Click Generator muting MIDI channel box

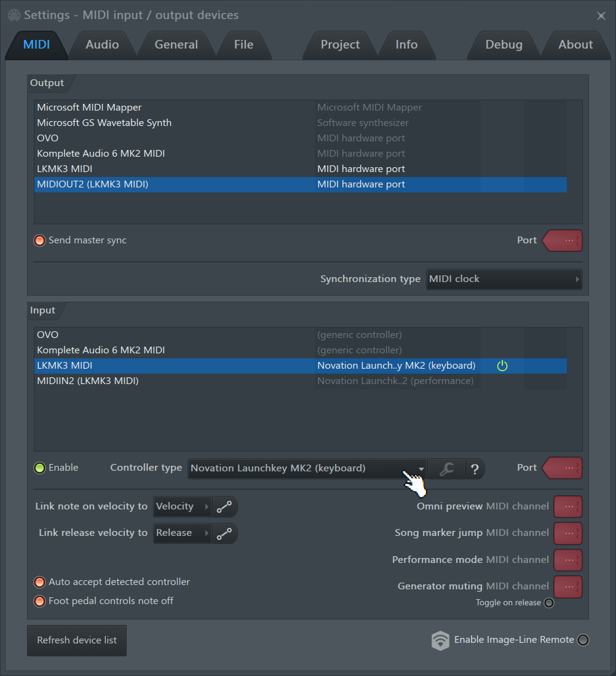[x=568, y=587]
